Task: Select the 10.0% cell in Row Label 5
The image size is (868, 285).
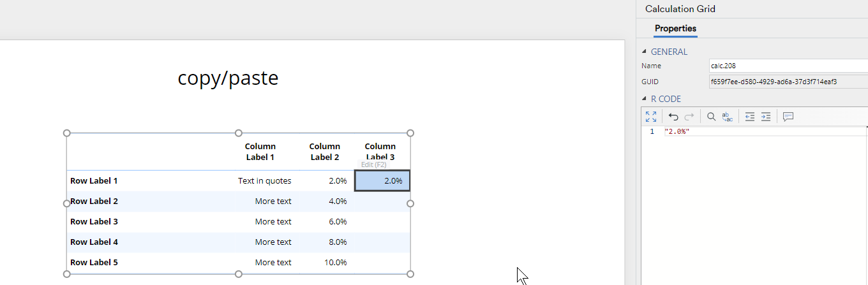Action: (x=335, y=262)
